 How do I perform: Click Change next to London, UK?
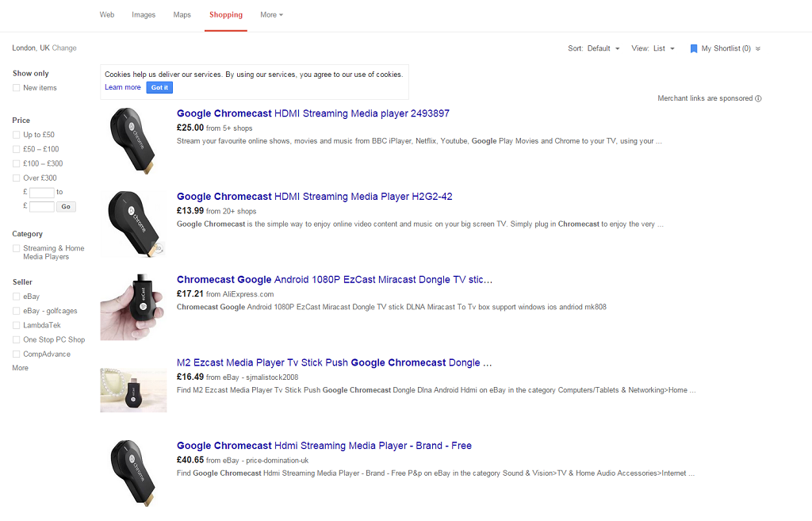click(64, 48)
